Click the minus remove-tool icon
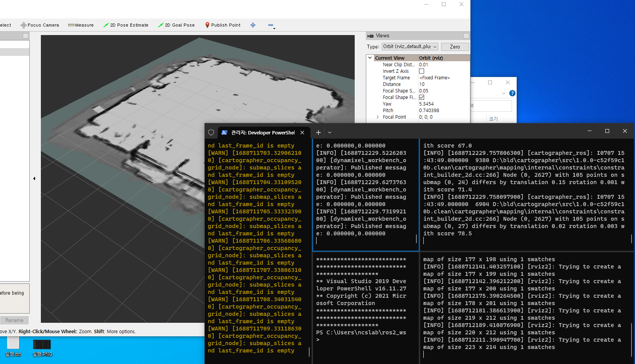This screenshot has width=635, height=364. 271,25
